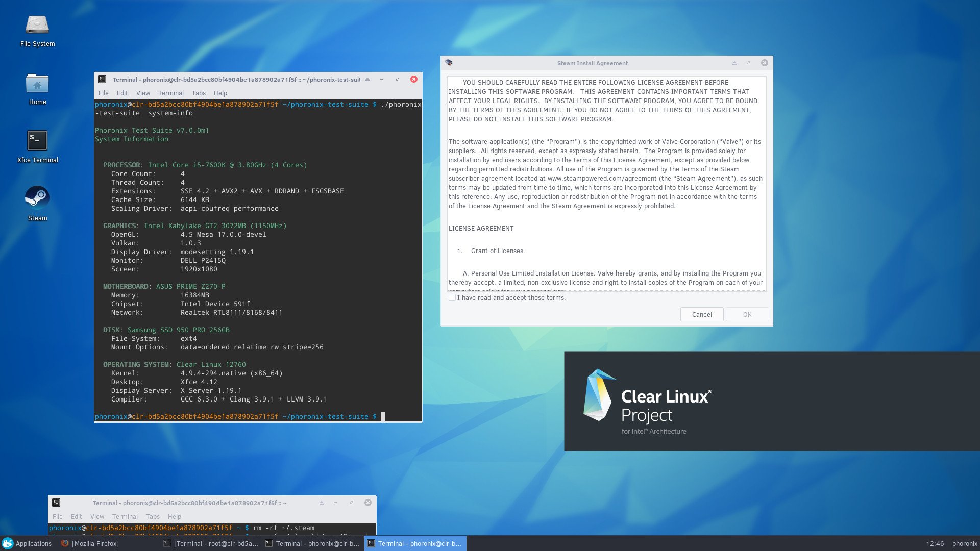Open the Terminal menu in the top terminal
The image size is (980, 551).
pos(170,93)
